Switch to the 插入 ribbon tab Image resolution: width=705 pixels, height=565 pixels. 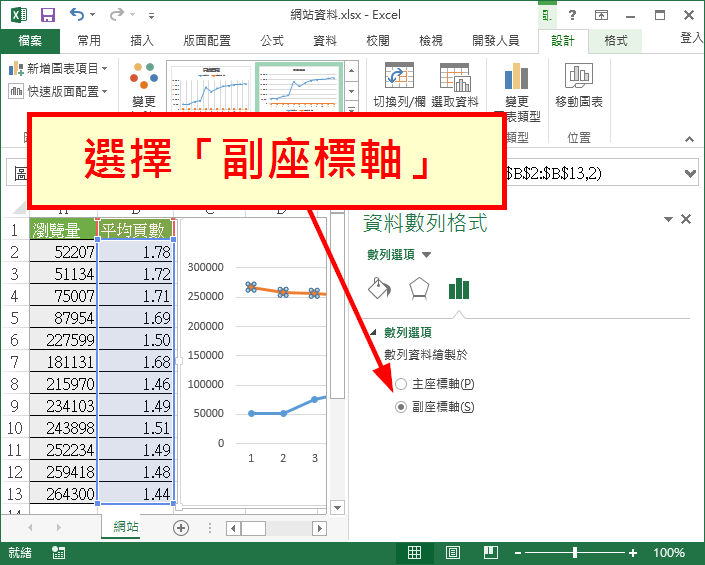[142, 41]
